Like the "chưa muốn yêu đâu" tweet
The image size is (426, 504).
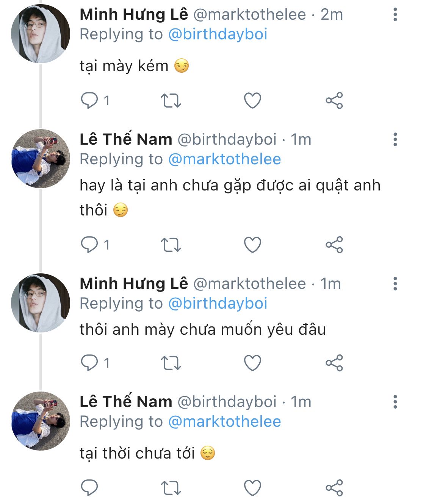[252, 363]
